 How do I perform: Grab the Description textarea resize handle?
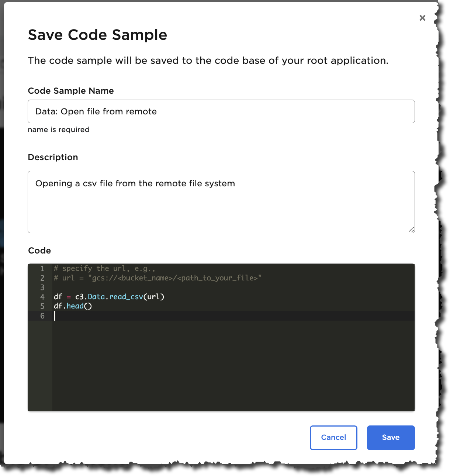click(x=411, y=230)
